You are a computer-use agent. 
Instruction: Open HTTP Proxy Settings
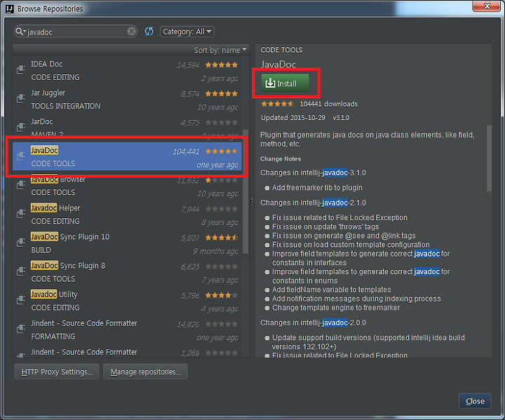(x=57, y=372)
